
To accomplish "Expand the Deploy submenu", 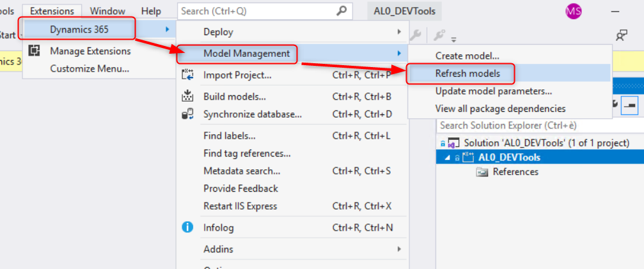I will 292,32.
